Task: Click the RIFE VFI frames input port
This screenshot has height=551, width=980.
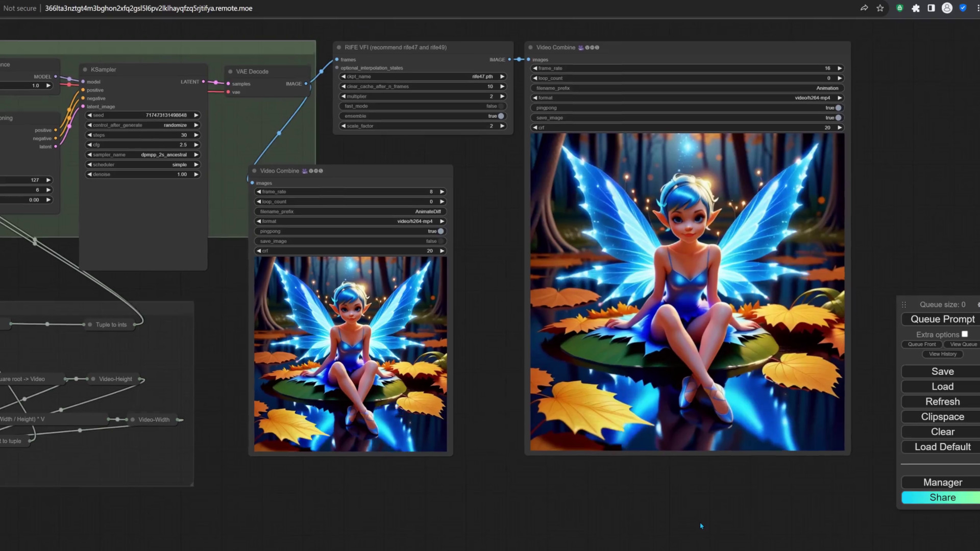Action: pos(337,60)
